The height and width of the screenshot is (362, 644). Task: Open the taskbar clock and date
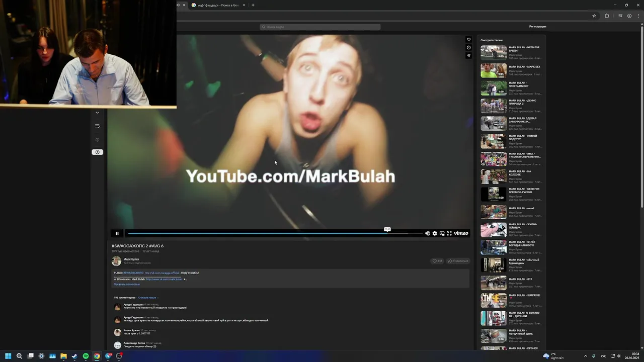coord(633,356)
